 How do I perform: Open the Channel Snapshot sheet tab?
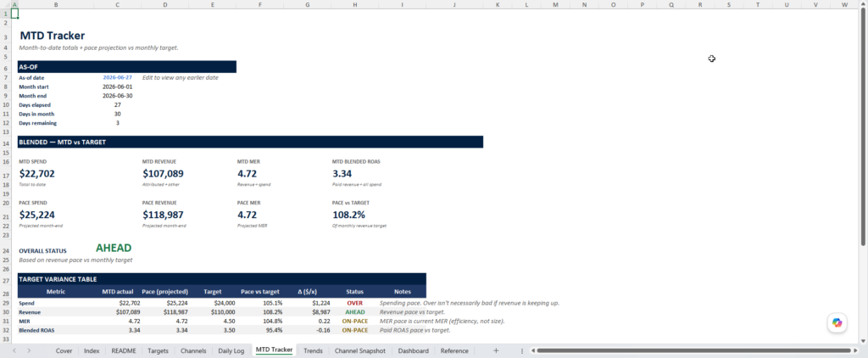(x=359, y=351)
